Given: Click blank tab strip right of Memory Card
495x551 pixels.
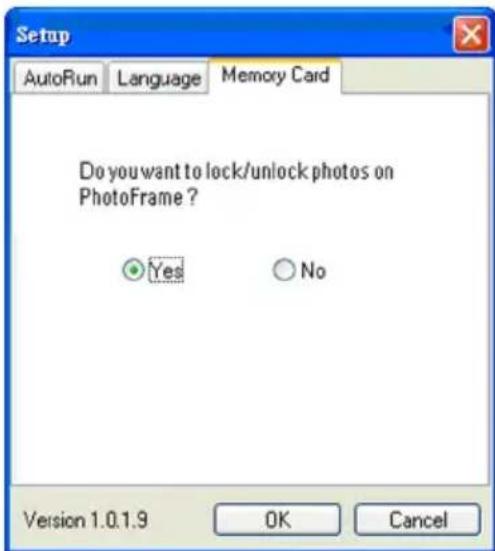Looking at the screenshot, I should (x=415, y=77).
